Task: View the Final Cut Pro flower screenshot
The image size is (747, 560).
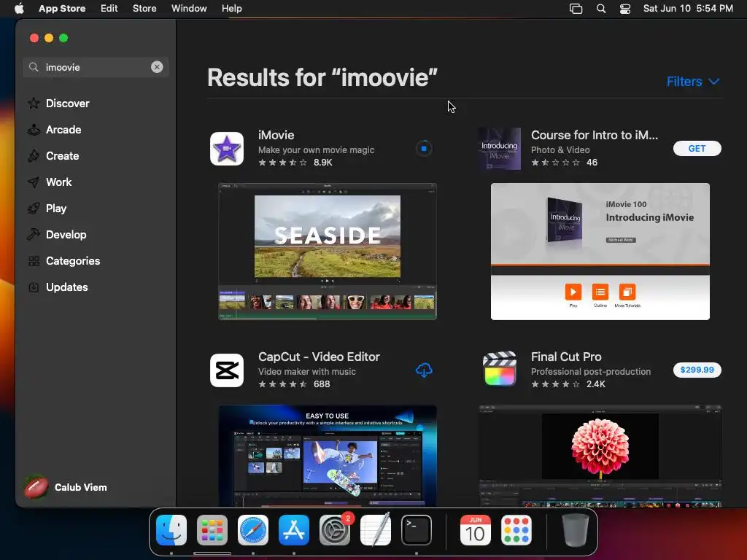Action: 600,456
